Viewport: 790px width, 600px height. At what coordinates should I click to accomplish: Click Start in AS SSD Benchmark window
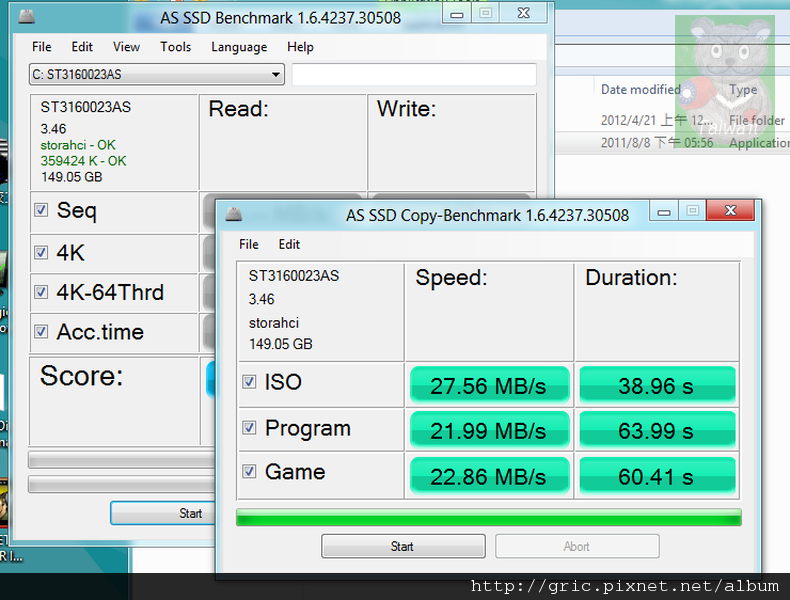coord(163,513)
